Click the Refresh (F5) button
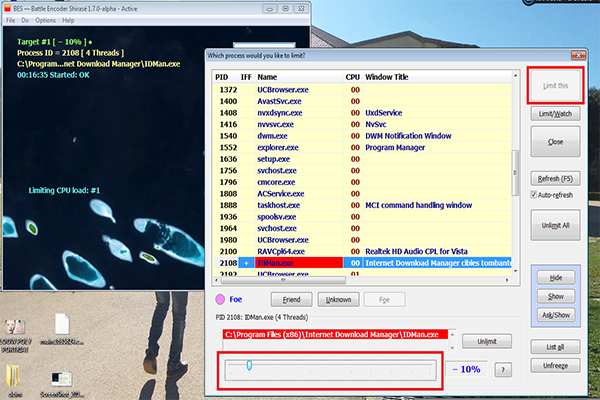Viewport: 600px width, 400px height. (x=555, y=178)
